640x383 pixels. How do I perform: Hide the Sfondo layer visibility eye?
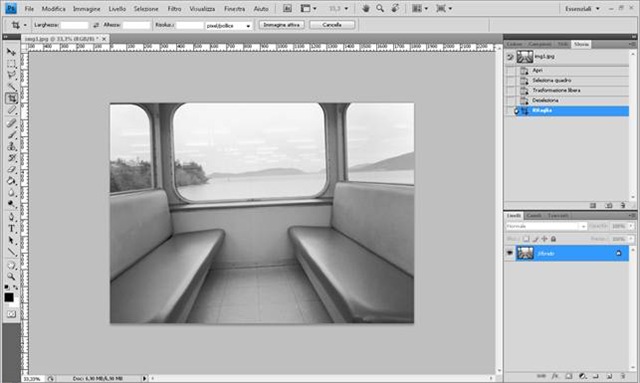(510, 253)
